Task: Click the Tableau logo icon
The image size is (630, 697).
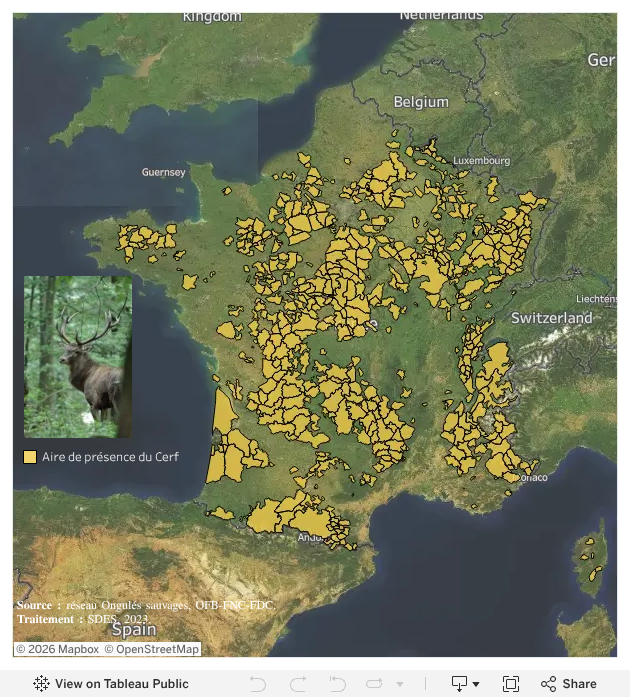Action: click(41, 684)
